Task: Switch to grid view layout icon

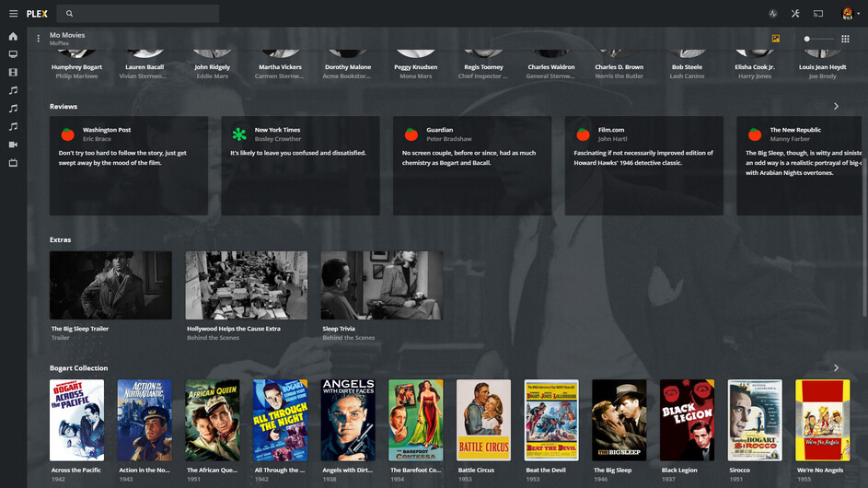Action: [x=845, y=39]
